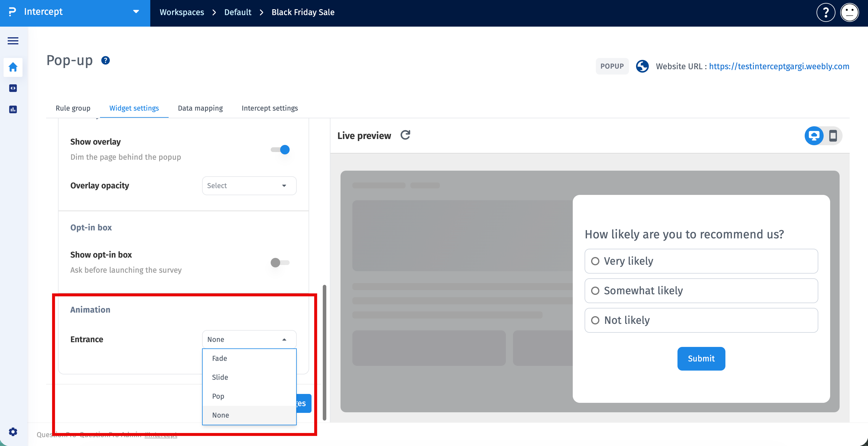Open Overlay opacity Select dropdown
This screenshot has width=868, height=446.
[x=249, y=186]
